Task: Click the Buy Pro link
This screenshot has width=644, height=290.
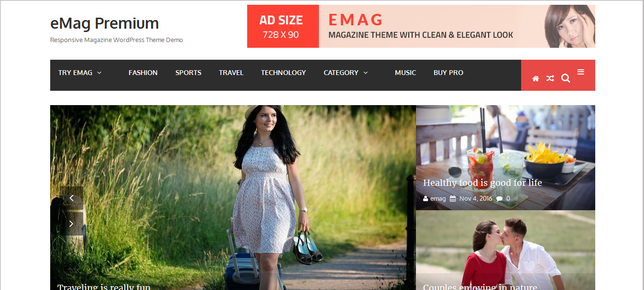Action: (x=448, y=73)
